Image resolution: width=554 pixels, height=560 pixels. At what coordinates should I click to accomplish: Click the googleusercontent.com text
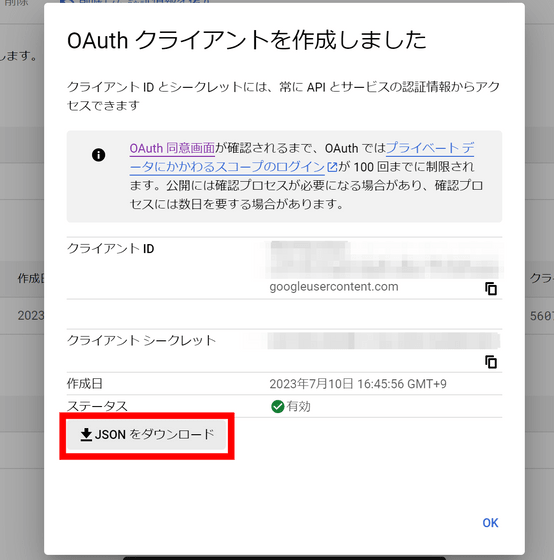pos(334,287)
